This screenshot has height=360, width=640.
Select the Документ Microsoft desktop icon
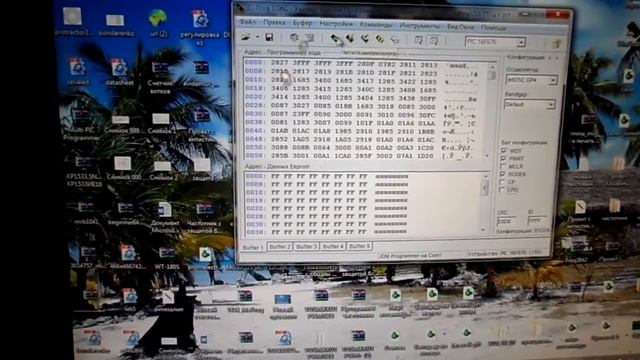165,218
